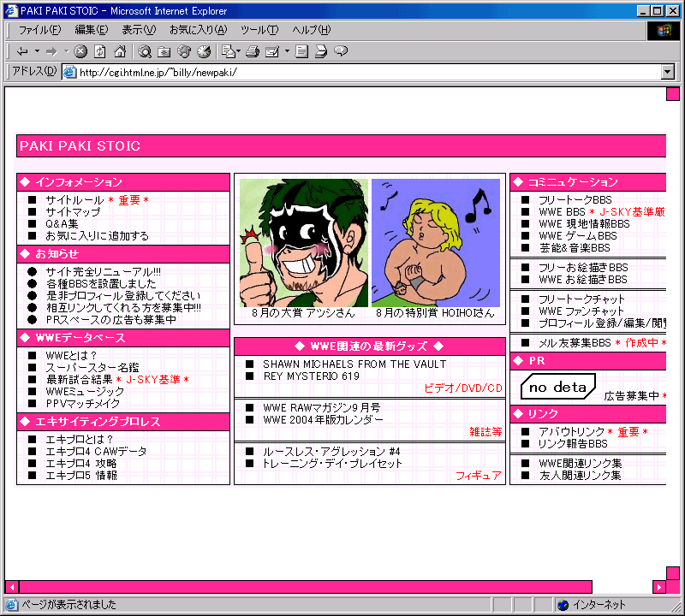Open the Back history dropdown arrow
685x616 pixels.
37,51
